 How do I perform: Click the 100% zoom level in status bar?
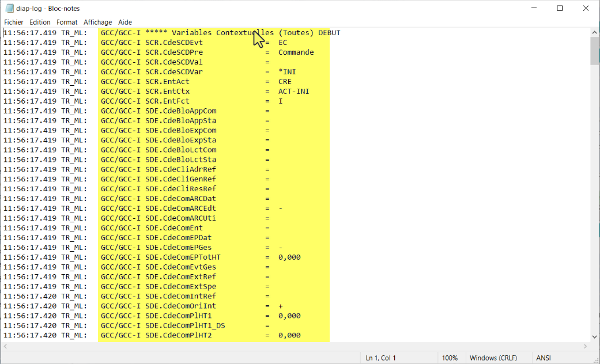[450, 358]
